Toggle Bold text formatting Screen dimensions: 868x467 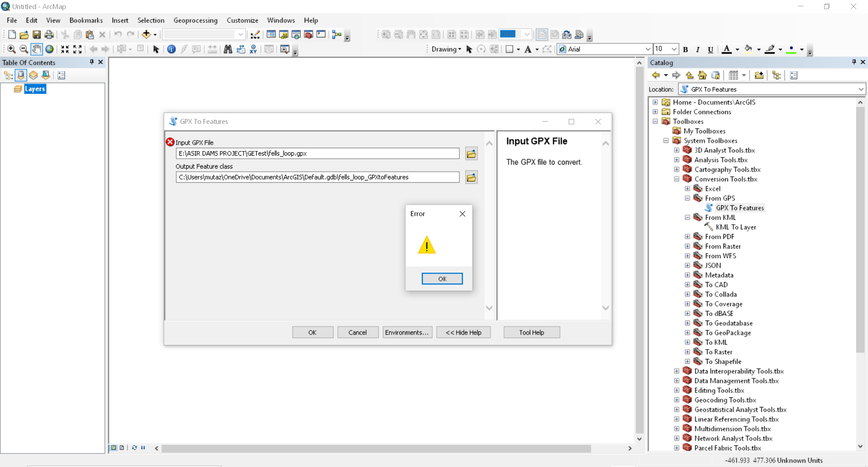tap(685, 49)
